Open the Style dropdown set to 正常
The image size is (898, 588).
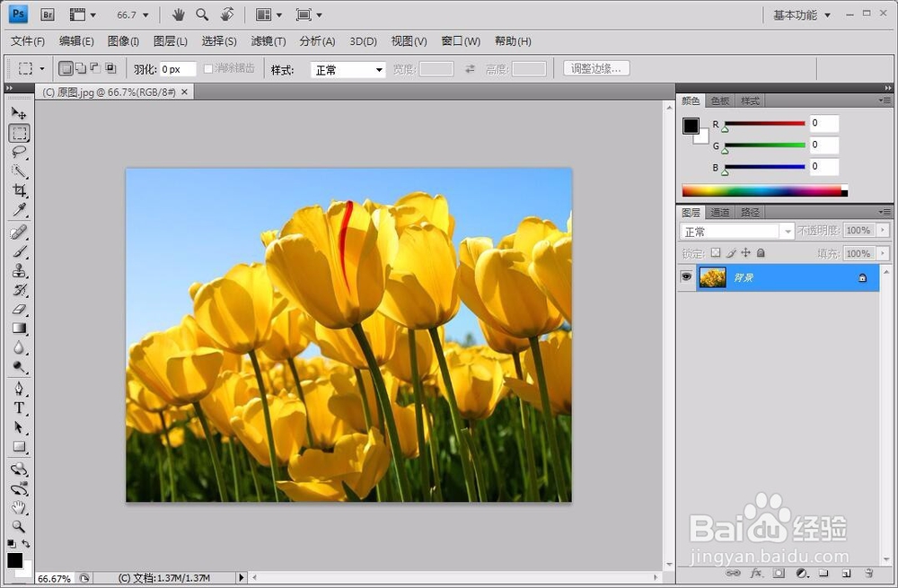(x=348, y=70)
